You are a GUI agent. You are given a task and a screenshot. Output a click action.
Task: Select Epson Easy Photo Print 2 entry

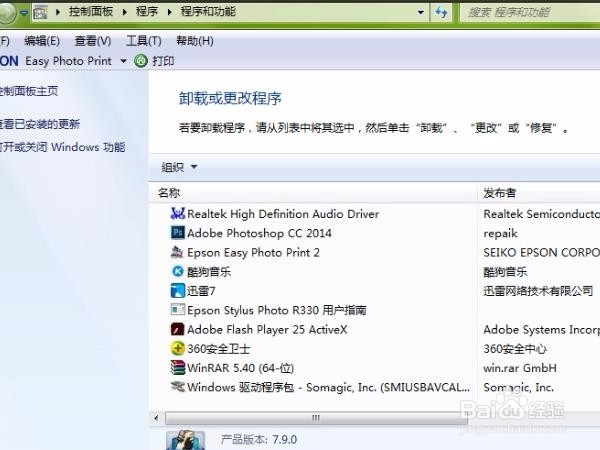pyautogui.click(x=253, y=253)
